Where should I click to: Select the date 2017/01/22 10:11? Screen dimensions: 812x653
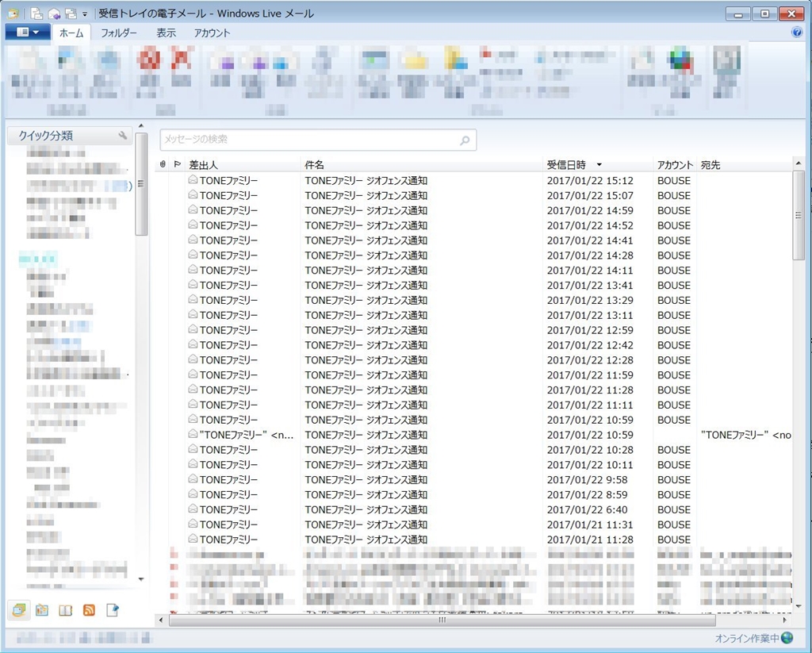590,465
